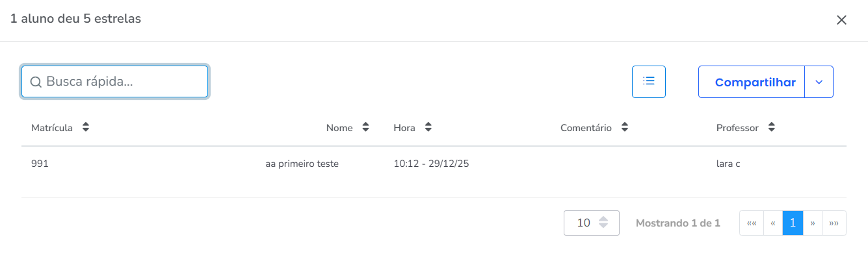
Task: Go to the next page
Action: tap(813, 223)
